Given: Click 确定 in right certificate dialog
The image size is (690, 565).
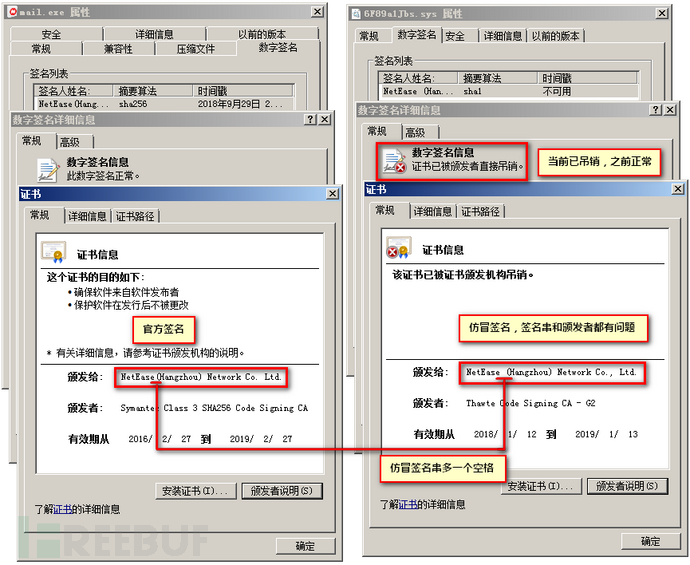Looking at the screenshot, I should click(x=651, y=542).
